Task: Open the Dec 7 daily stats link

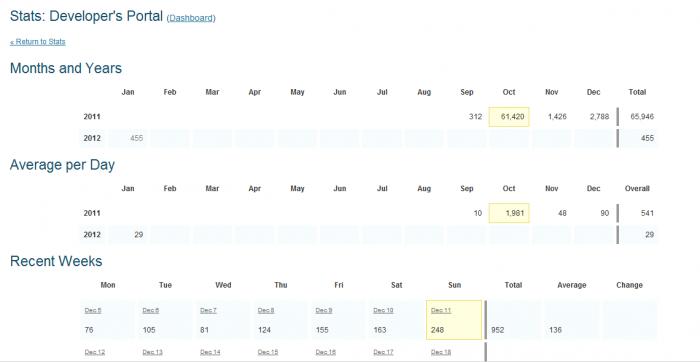Action: [x=208, y=310]
